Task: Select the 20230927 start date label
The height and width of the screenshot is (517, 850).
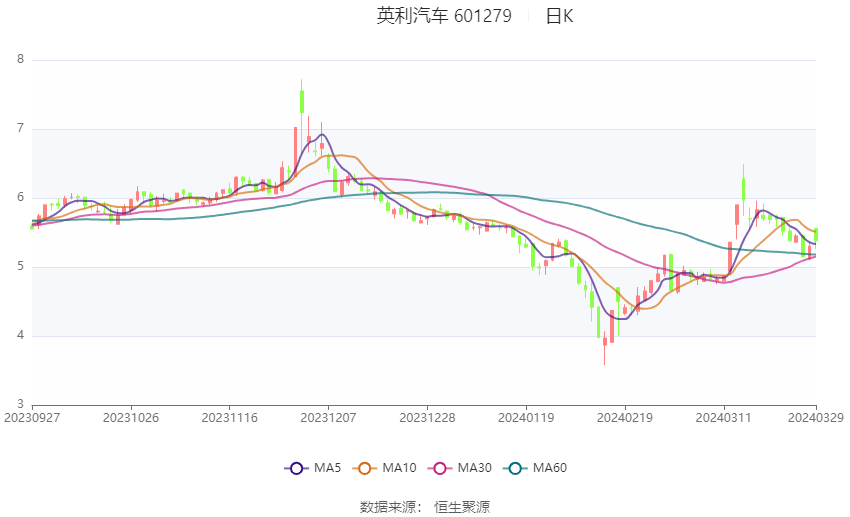Action: tap(32, 416)
